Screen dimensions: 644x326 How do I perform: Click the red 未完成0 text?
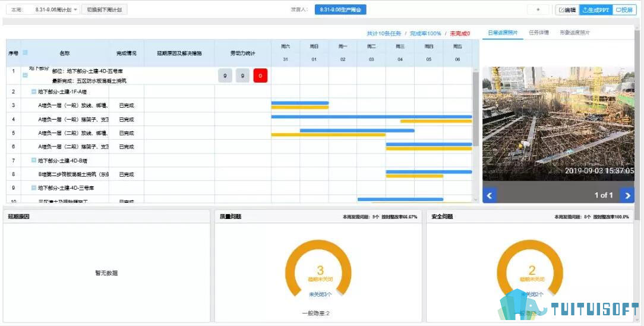tap(460, 33)
